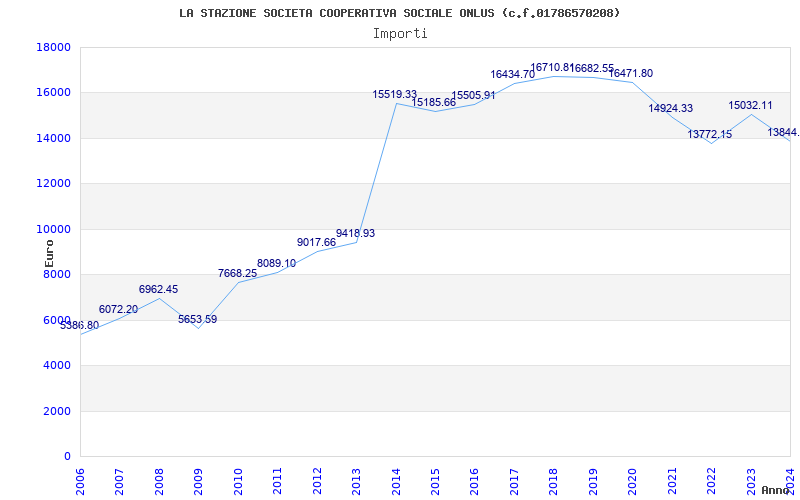Click the x-axis year 2023

751,481
